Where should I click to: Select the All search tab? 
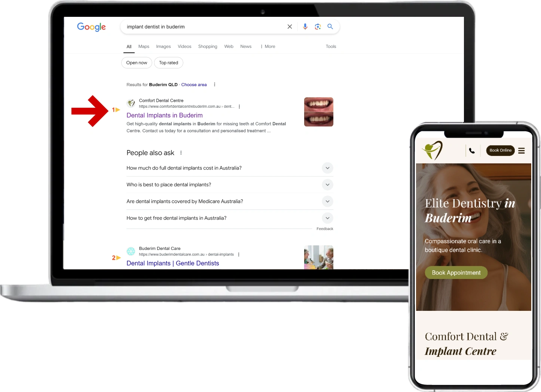pos(129,47)
